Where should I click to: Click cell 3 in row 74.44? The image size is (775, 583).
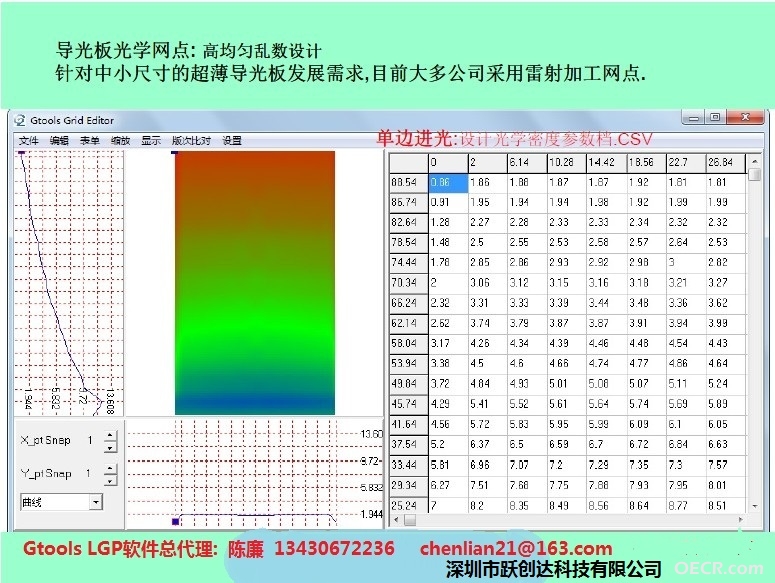[686, 262]
